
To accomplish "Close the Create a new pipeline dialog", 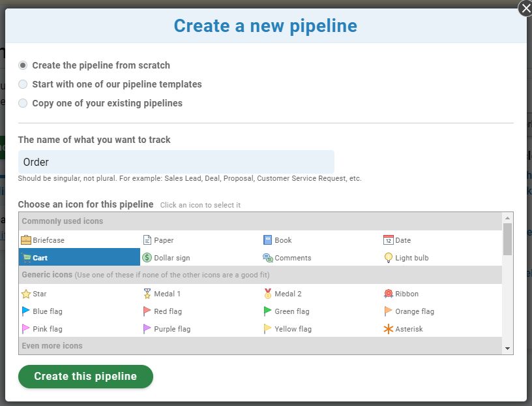I will [x=525, y=8].
